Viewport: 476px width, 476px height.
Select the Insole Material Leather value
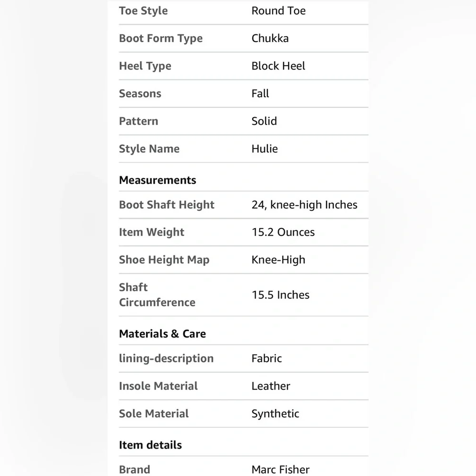(x=271, y=386)
